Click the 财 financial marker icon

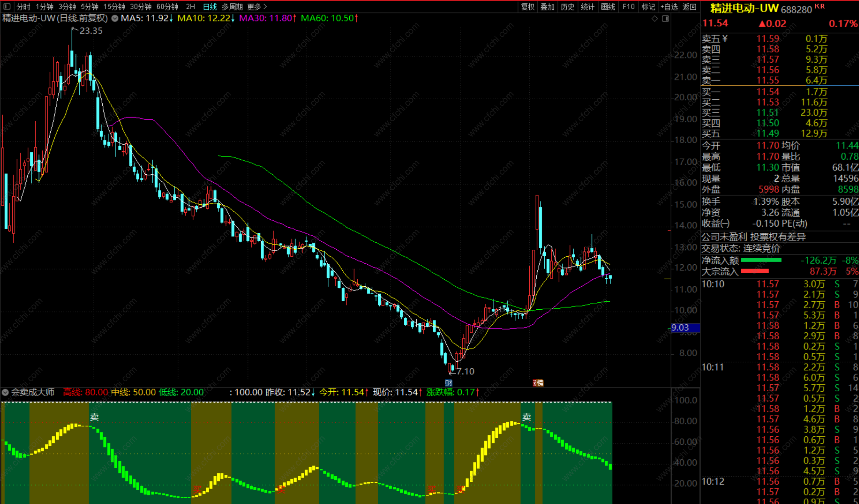click(x=449, y=383)
